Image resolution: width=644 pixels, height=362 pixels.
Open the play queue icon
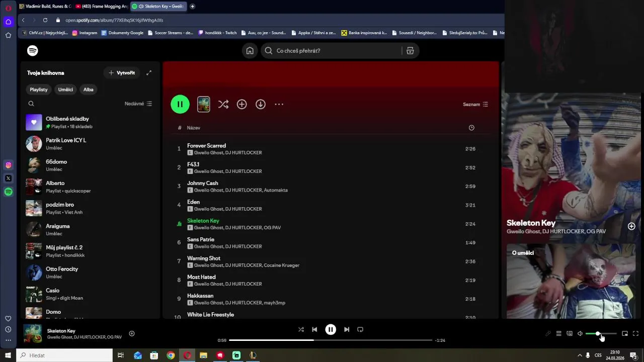pyautogui.click(x=558, y=334)
